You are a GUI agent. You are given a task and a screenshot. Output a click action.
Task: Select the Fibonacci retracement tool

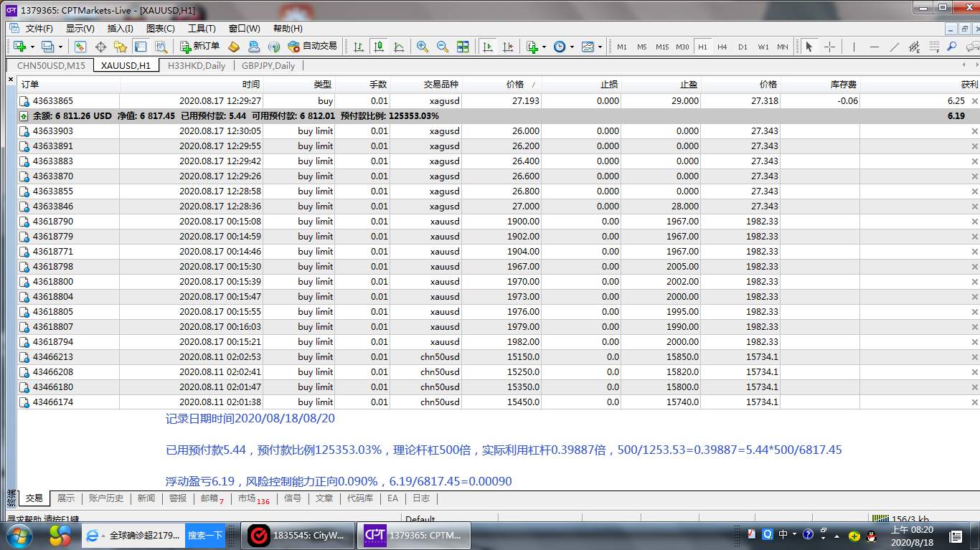click(934, 47)
